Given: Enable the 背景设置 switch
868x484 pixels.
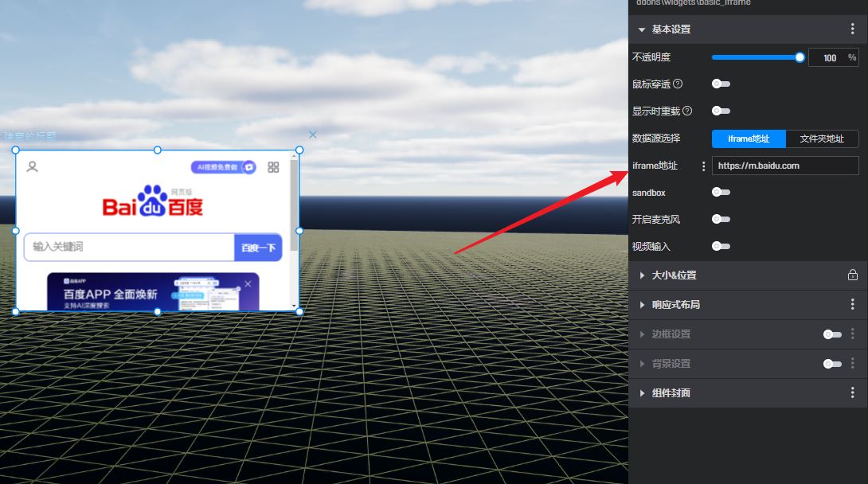Looking at the screenshot, I should [x=832, y=364].
